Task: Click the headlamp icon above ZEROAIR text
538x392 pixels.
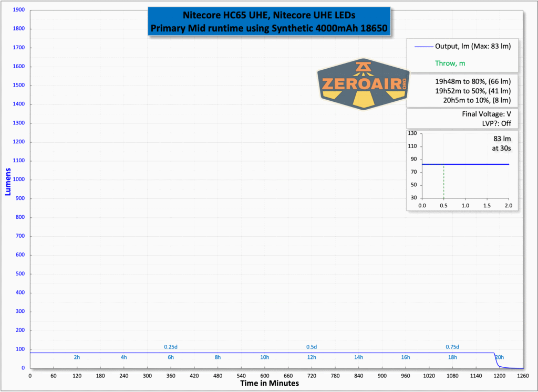Action: pos(363,67)
